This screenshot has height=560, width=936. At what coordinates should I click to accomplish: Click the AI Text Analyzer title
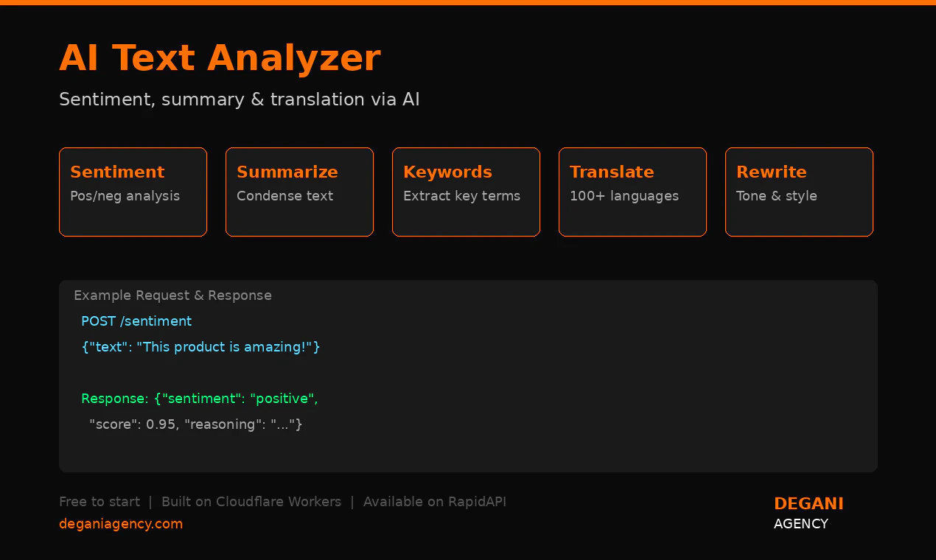point(220,58)
